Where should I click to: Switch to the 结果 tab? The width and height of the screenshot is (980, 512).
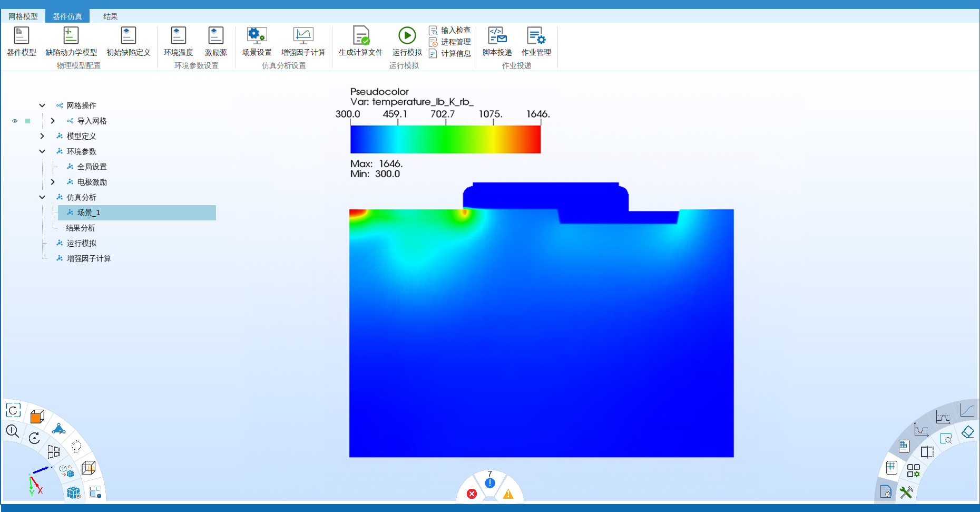pos(110,16)
